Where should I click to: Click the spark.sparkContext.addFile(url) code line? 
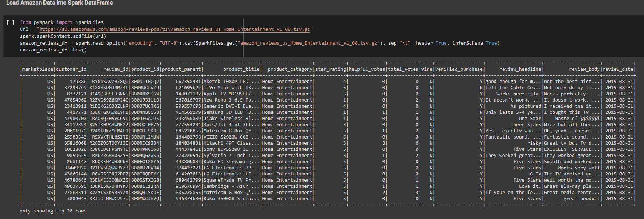63,36
